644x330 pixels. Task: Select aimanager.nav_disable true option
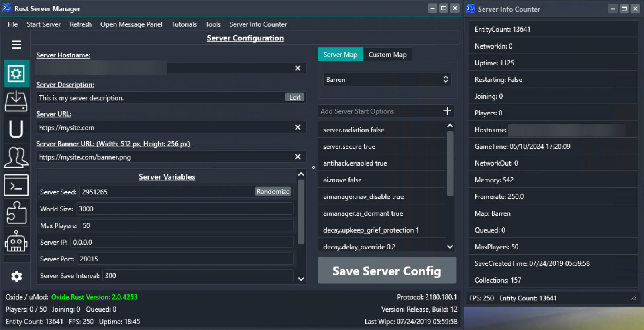[x=382, y=197]
